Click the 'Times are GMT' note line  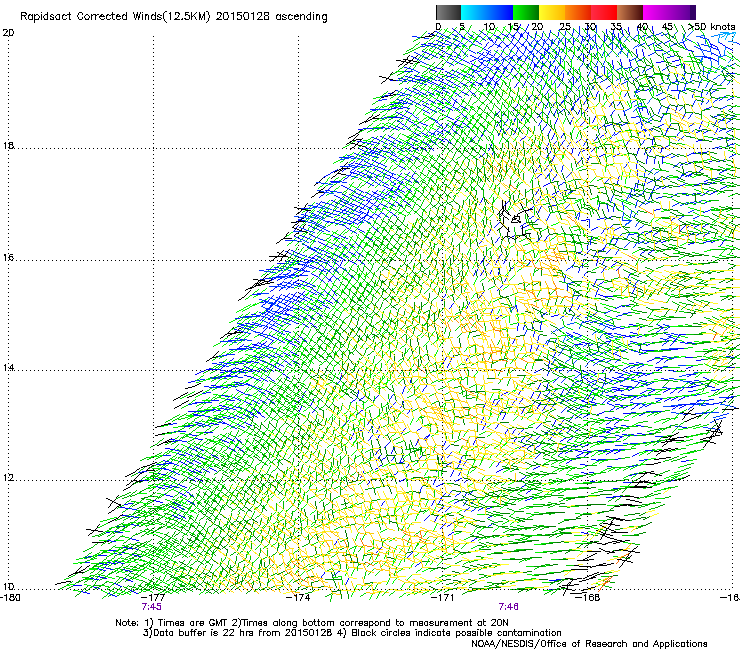point(312,623)
